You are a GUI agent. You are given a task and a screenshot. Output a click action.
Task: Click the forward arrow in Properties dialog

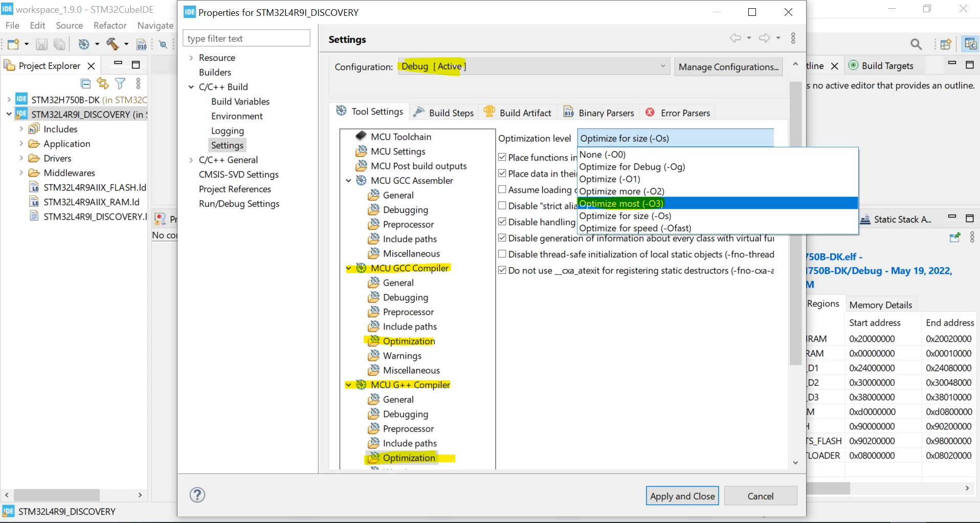click(765, 38)
